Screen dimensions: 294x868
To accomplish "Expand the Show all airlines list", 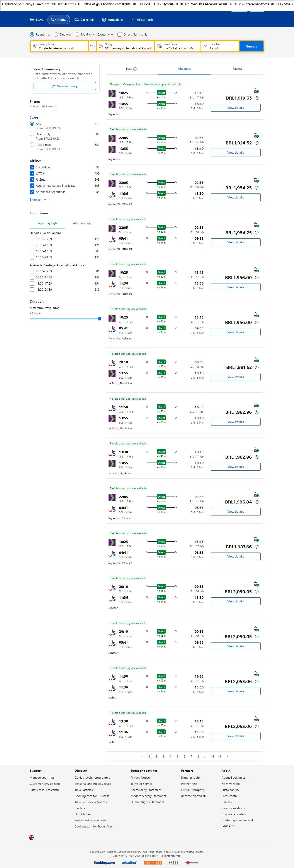I will pos(38,200).
